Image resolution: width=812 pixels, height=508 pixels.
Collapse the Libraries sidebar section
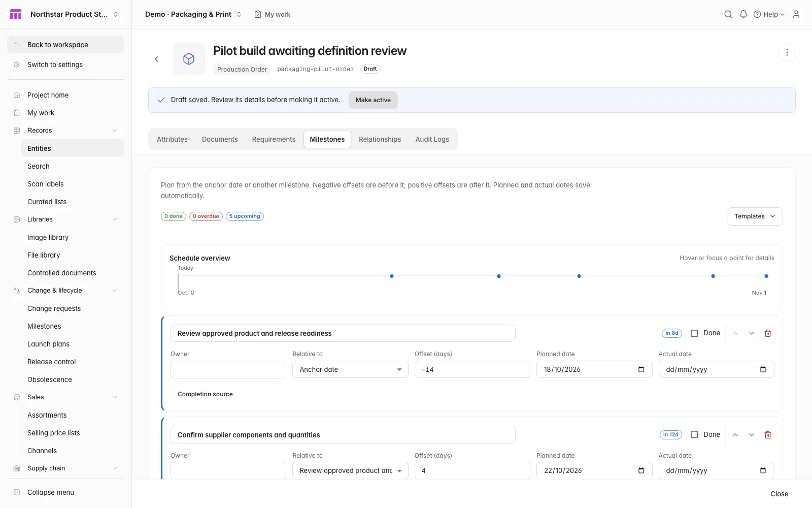point(115,219)
